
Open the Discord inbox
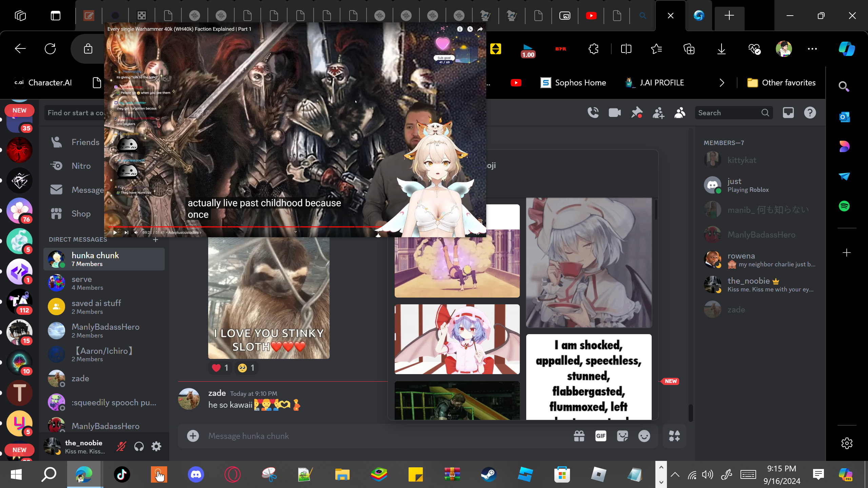click(788, 113)
